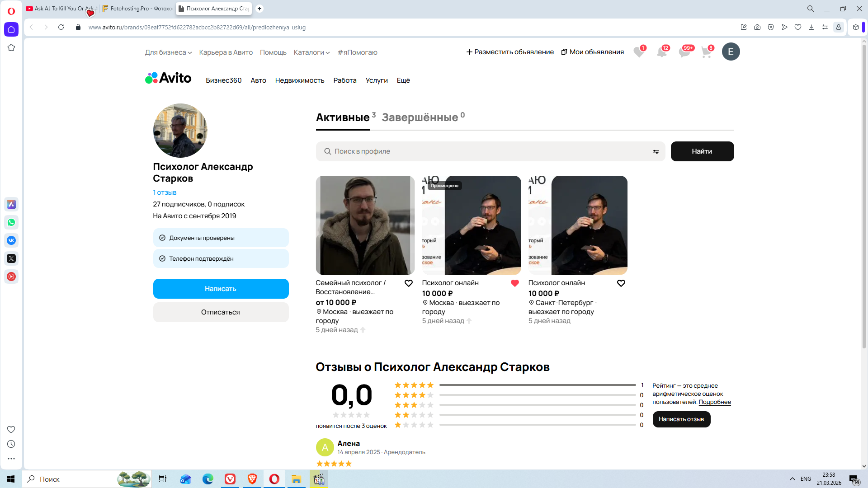Open WhatsApp in Opera sidebar
The height and width of the screenshot is (488, 868).
pos(11,222)
